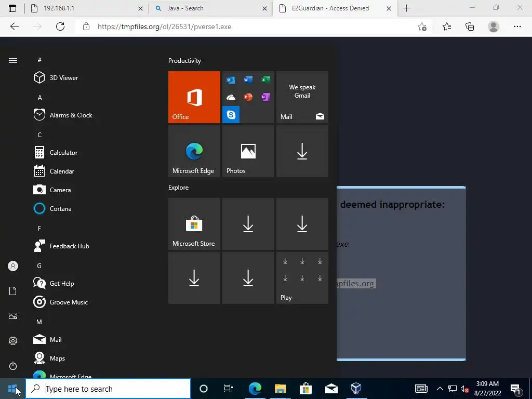Click the Explore group header
The height and width of the screenshot is (399, 532).
pos(179,187)
